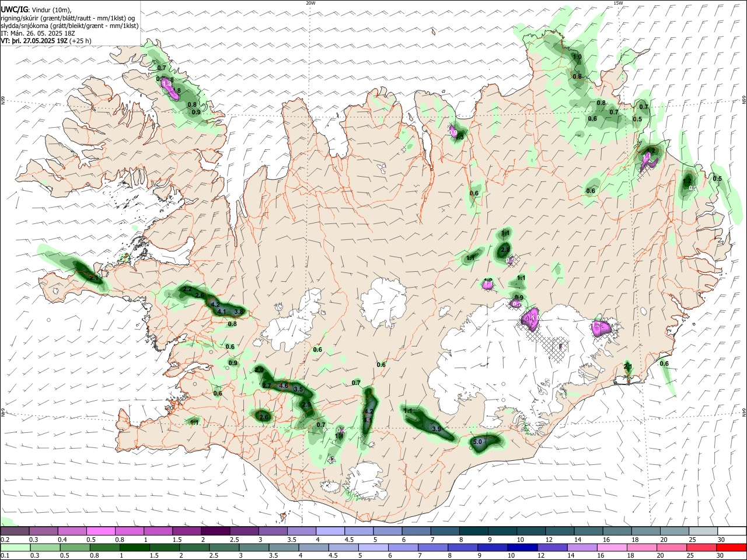Click the 'slydda/snjókoma' legend description line
747x560 pixels.
coord(69,26)
